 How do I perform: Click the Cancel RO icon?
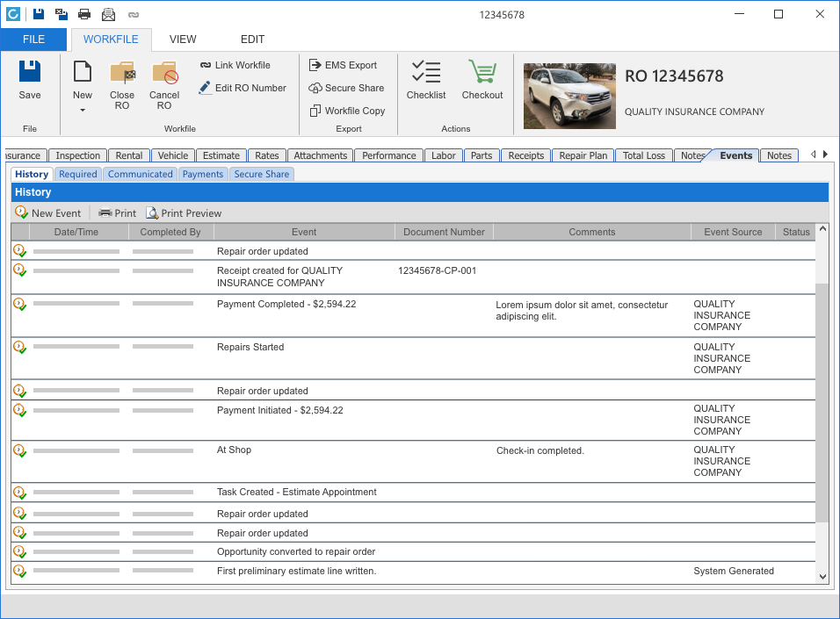click(x=164, y=73)
